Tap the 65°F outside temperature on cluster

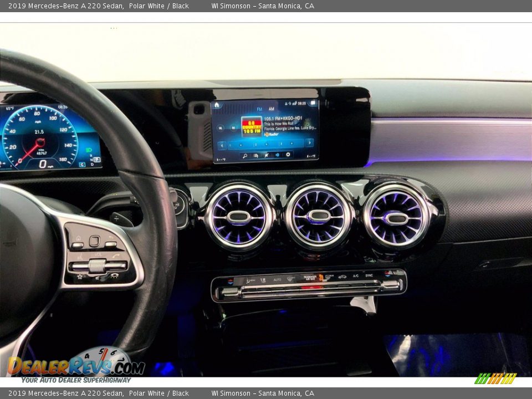click(x=10, y=109)
